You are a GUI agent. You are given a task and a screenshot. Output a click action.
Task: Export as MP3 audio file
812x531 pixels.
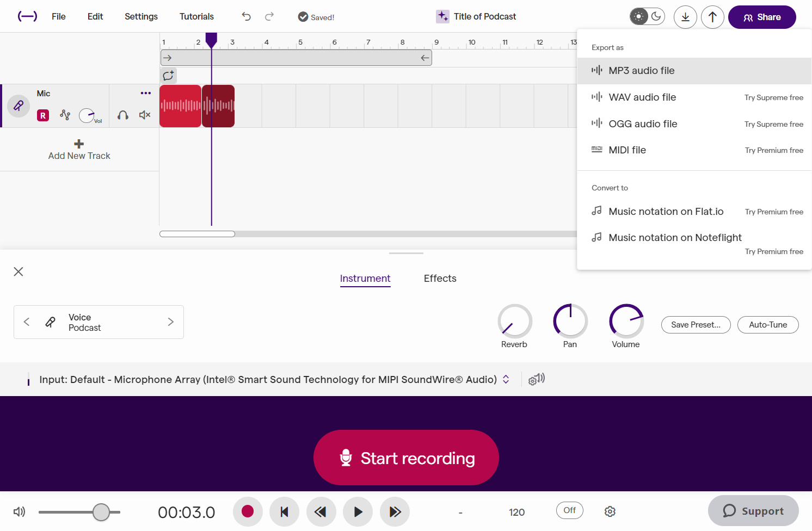pyautogui.click(x=694, y=71)
